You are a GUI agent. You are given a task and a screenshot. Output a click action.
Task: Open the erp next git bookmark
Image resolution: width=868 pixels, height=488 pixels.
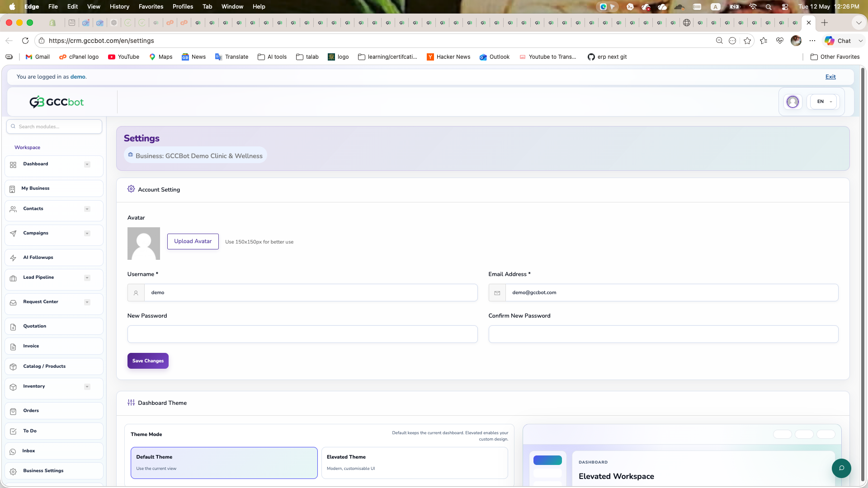tap(607, 57)
